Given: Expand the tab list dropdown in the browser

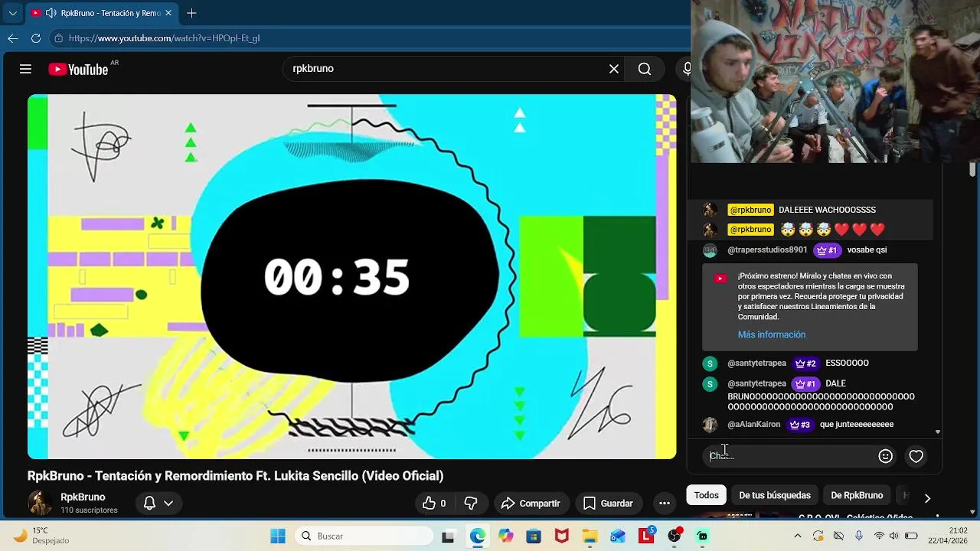Looking at the screenshot, I should pos(12,13).
